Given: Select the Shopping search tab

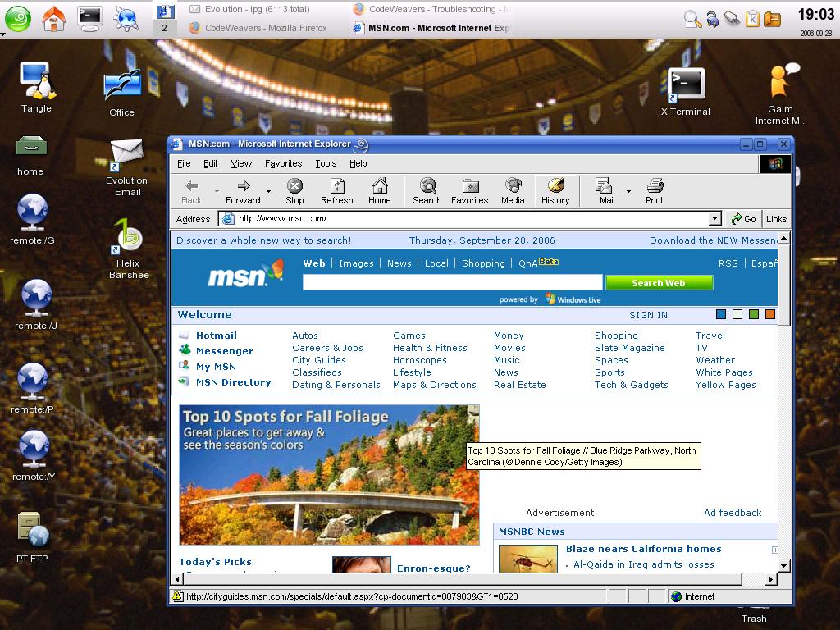Looking at the screenshot, I should [x=483, y=263].
